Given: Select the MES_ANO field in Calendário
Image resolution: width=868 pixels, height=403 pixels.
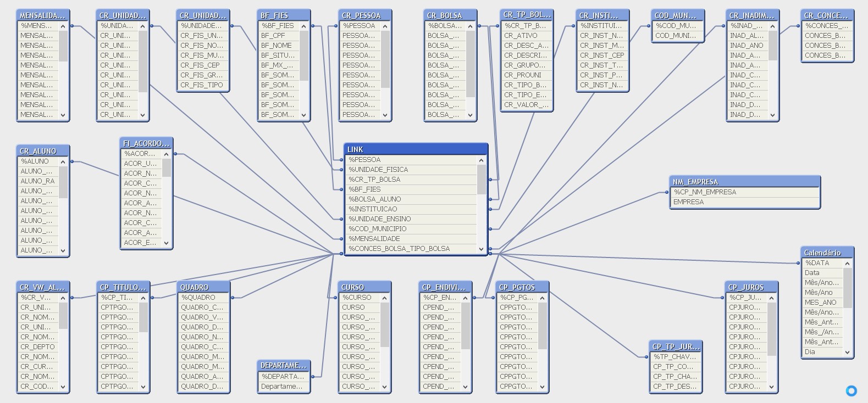Looking at the screenshot, I should click(x=822, y=303).
